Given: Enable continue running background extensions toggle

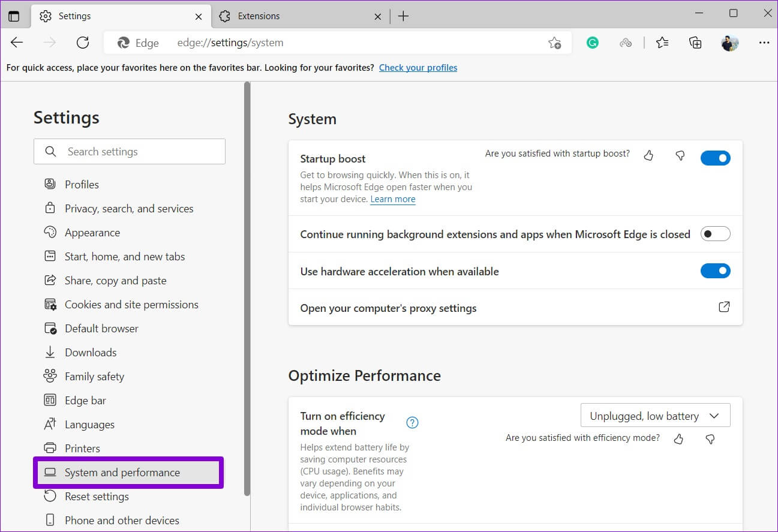Looking at the screenshot, I should [x=715, y=234].
